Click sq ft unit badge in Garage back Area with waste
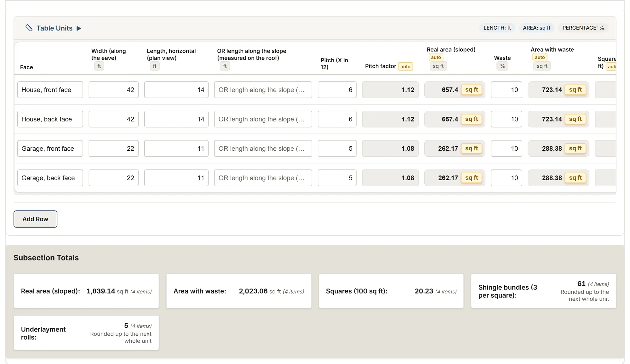 (576, 178)
